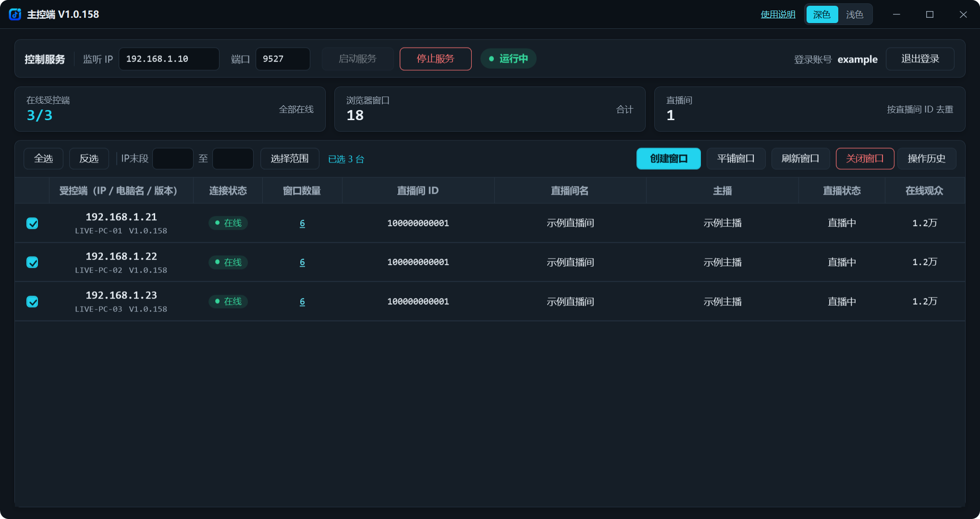
Task: Click the 反选 invert selection button
Action: (89, 159)
